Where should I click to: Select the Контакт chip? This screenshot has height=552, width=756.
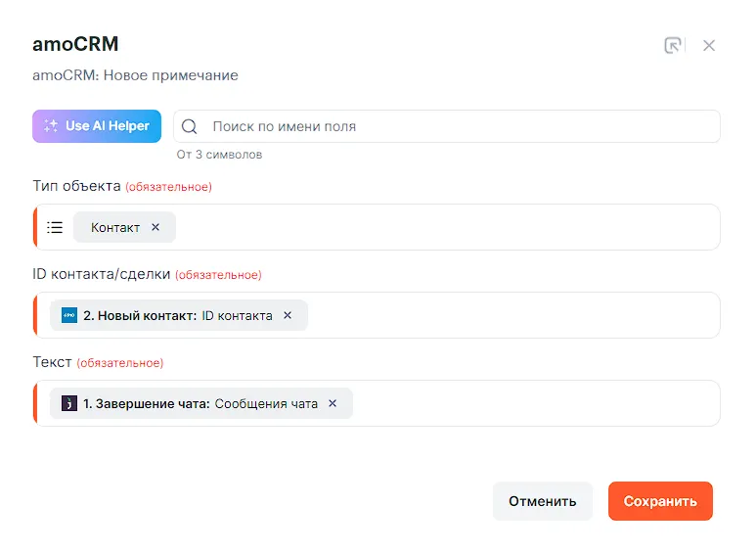click(x=115, y=227)
